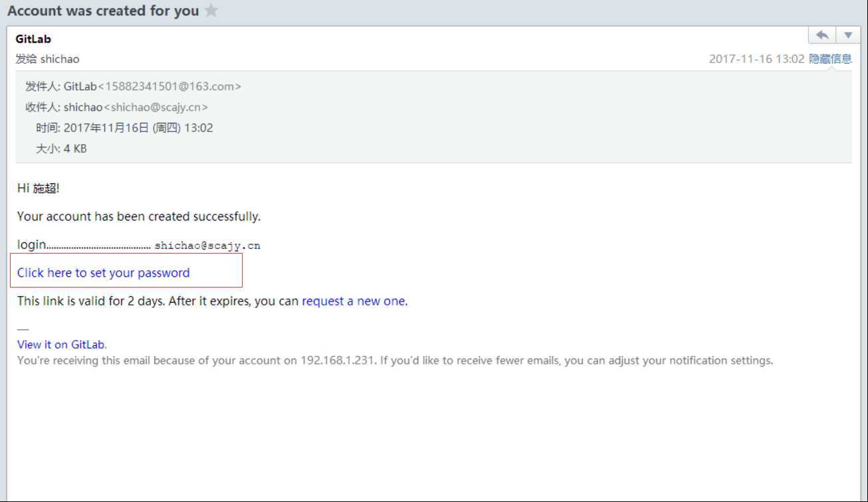Open "Click here to set your password" link

click(x=104, y=273)
